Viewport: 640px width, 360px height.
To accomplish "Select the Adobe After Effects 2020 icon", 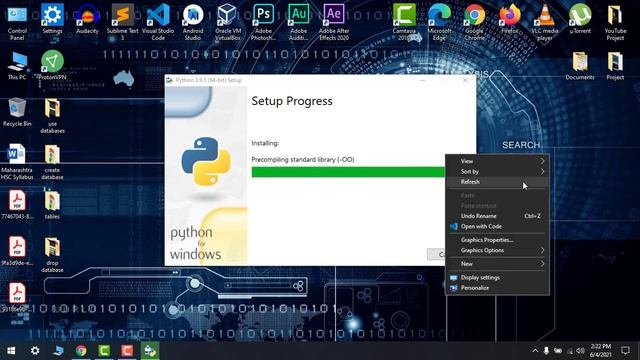I will [334, 22].
